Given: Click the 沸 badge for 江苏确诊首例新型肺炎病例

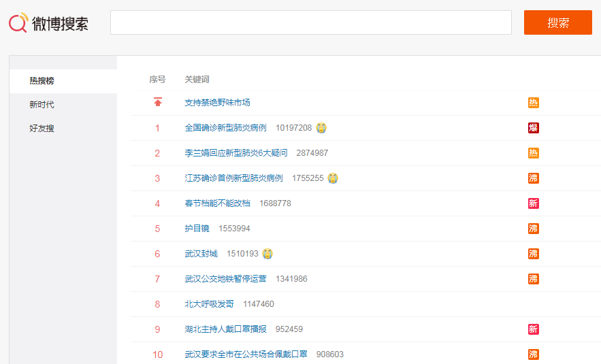Looking at the screenshot, I should click(533, 178).
